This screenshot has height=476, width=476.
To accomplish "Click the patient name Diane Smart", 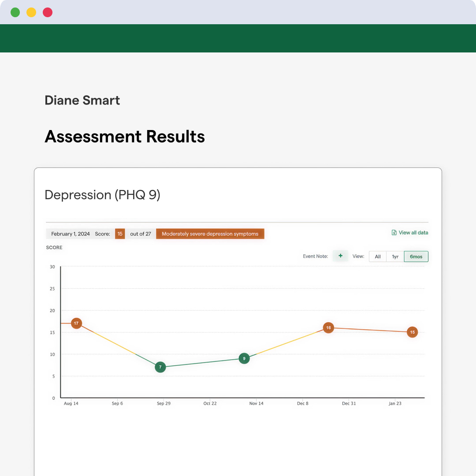I will click(82, 100).
